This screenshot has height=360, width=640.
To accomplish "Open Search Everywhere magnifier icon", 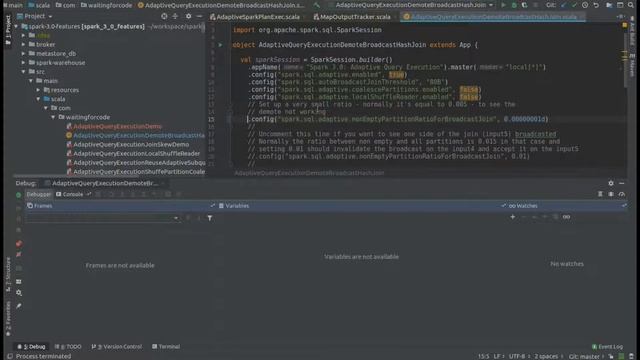I will pos(631,5).
